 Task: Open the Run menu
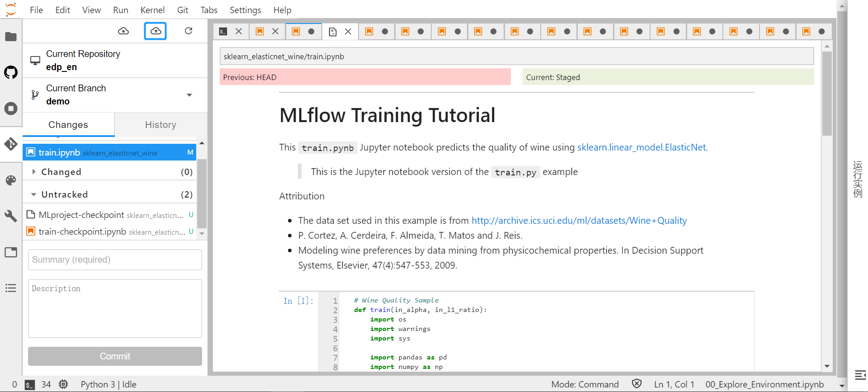(121, 10)
